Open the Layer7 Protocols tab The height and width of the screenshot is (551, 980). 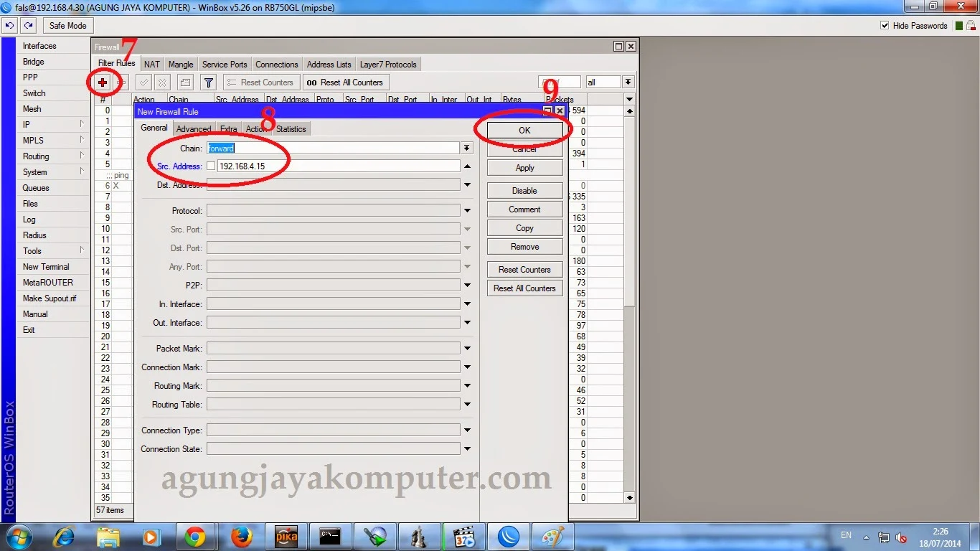pos(388,65)
